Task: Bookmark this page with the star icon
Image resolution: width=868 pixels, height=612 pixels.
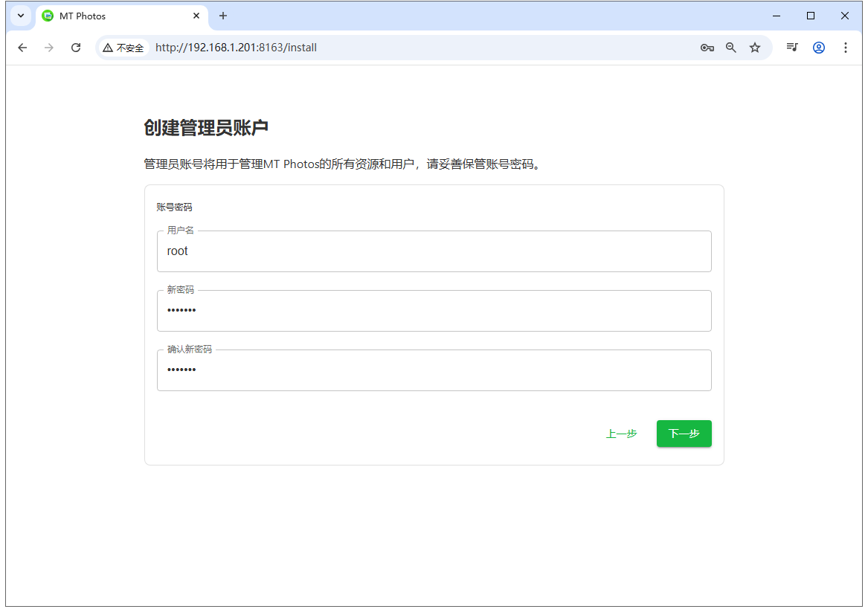Action: 755,48
